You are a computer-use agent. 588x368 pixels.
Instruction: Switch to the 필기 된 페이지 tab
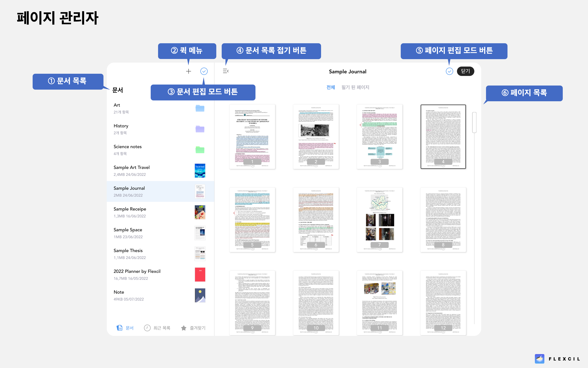(x=355, y=87)
